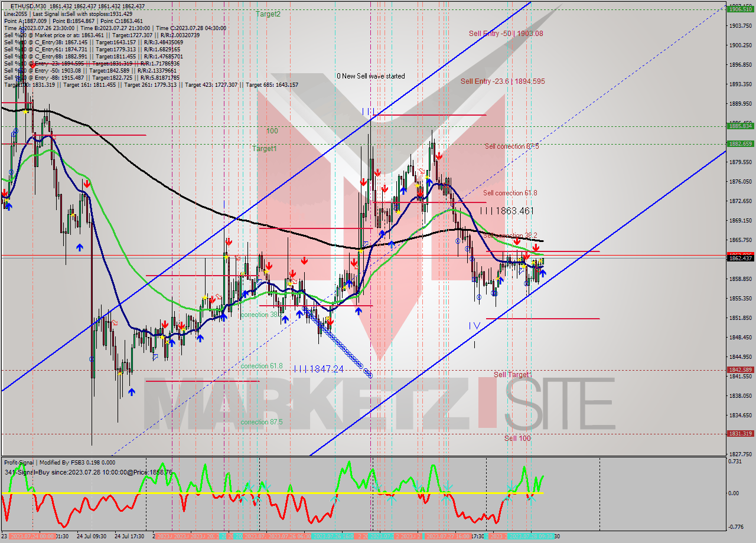Click 'Sell Entry -50 | 1903.08' label
This screenshot has height=543, width=756.
tap(506, 34)
